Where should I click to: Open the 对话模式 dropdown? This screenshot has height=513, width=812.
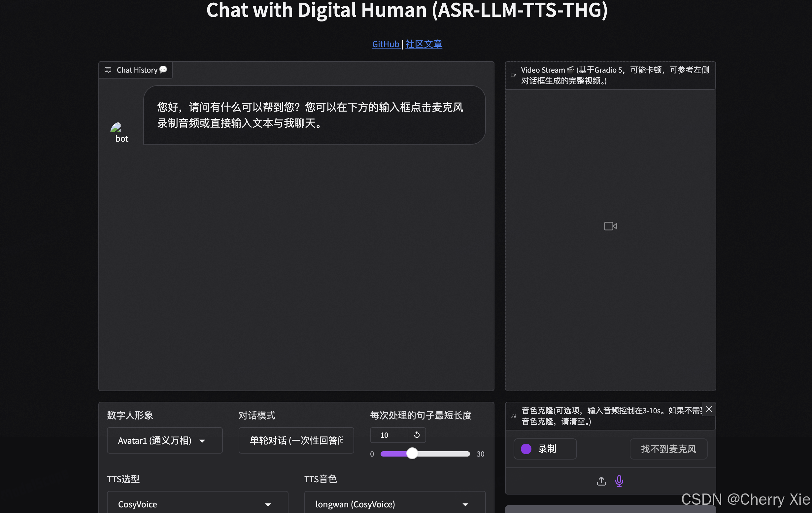tap(296, 440)
